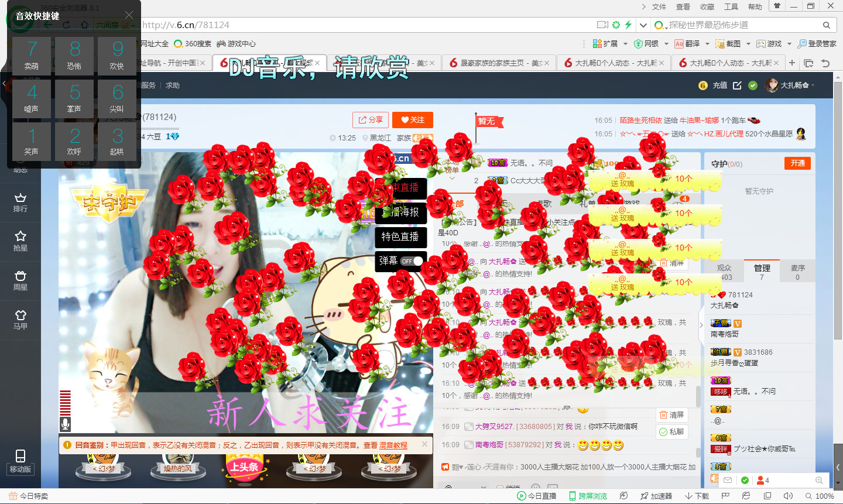Trigger sound effect 8 恐怖

point(74,55)
